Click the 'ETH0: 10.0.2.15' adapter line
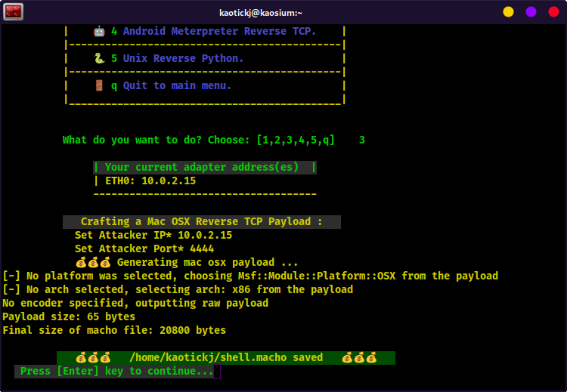This screenshot has height=392, width=567. point(150,181)
